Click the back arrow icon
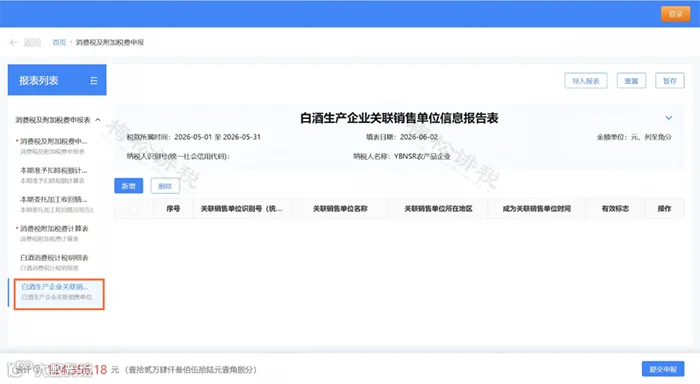The image size is (700, 384). [13, 42]
